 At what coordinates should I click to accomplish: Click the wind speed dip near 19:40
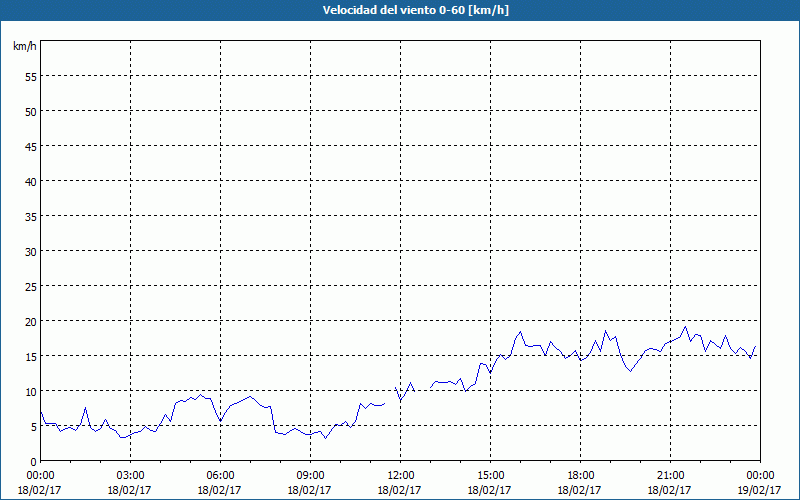point(631,371)
